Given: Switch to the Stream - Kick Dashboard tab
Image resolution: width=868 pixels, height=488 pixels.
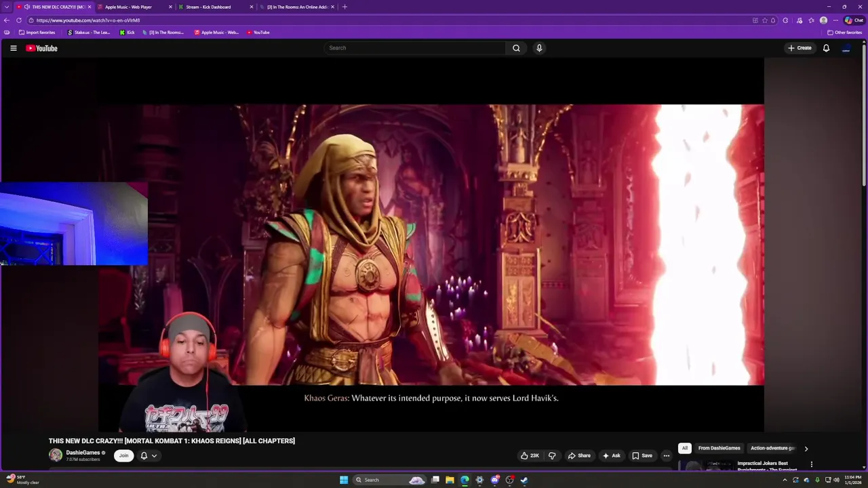Looking at the screenshot, I should tap(214, 7).
